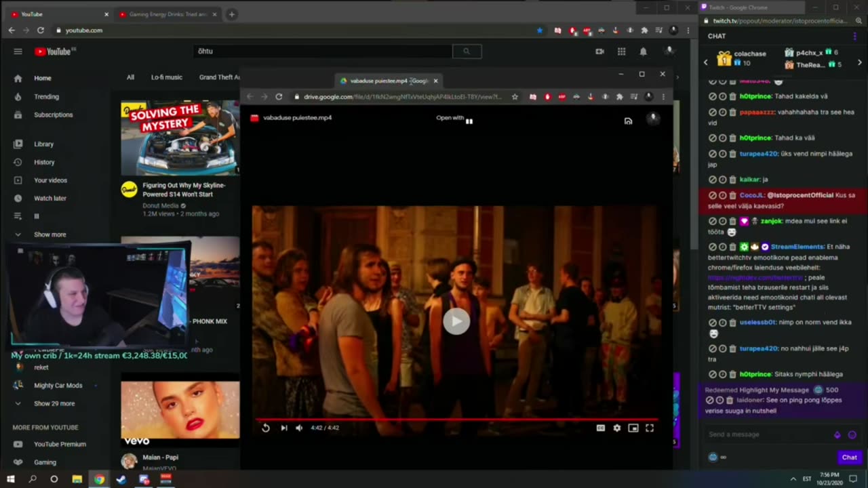This screenshot has height=488, width=868.
Task: Open the YouTube hamburger guide menu
Action: click(x=18, y=52)
